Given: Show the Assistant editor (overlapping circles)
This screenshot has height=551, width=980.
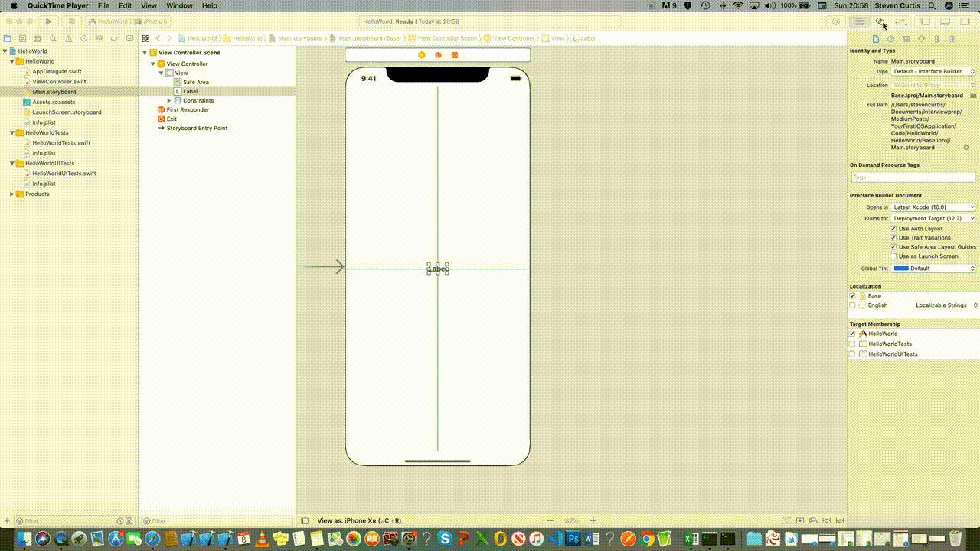Looking at the screenshot, I should coord(880,22).
